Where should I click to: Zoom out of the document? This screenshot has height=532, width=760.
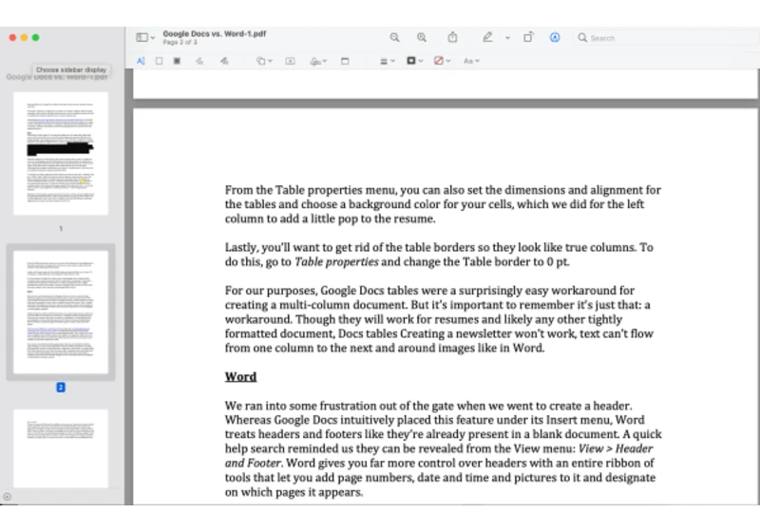(x=394, y=37)
